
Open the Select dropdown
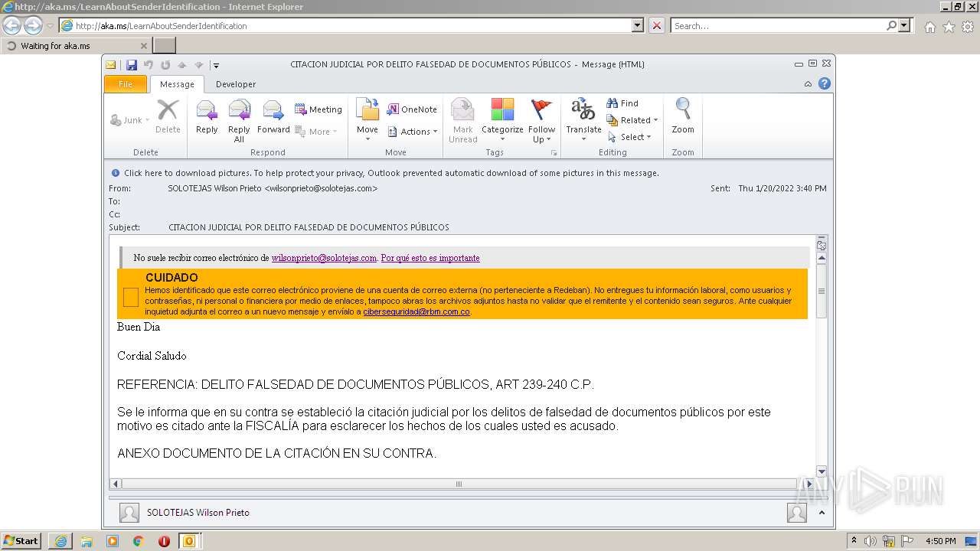[629, 137]
